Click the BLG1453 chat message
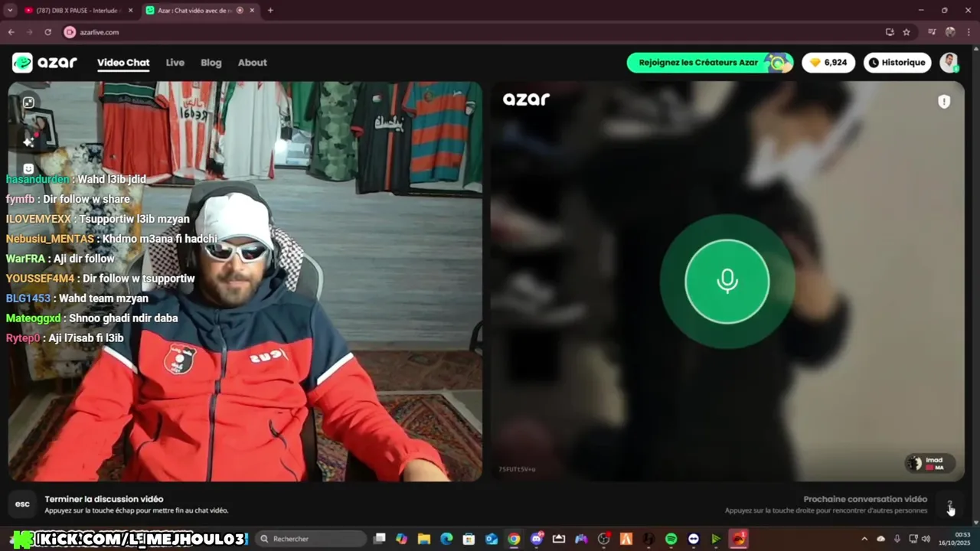This screenshot has width=980, height=551. (x=77, y=298)
